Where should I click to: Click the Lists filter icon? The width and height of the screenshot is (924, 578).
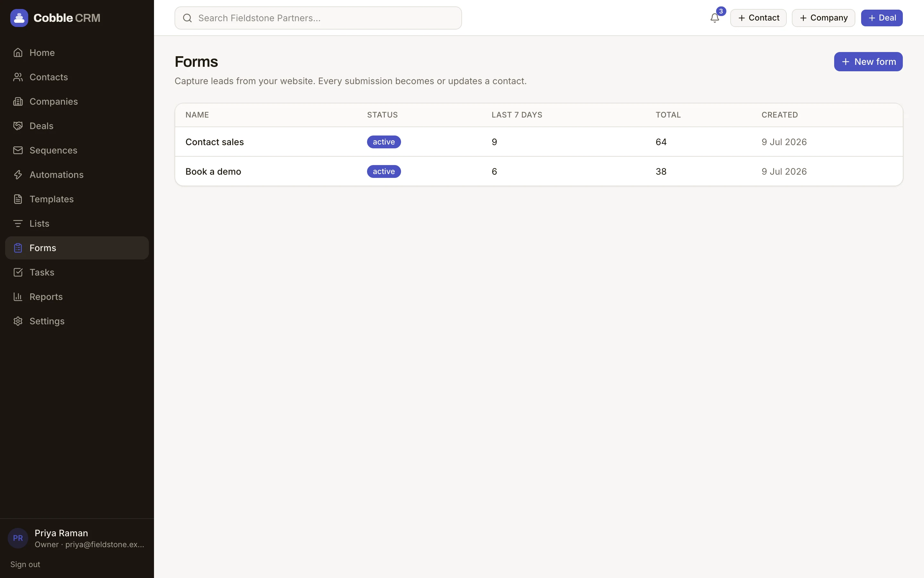(x=18, y=223)
